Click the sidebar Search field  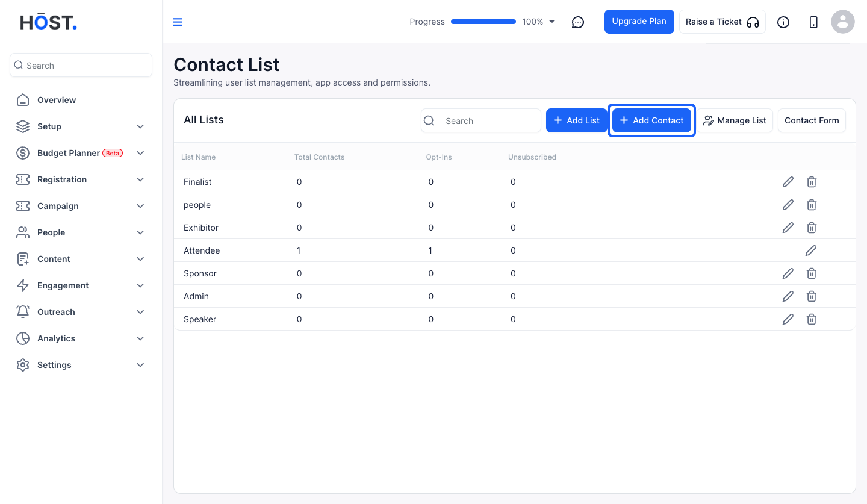(x=81, y=65)
